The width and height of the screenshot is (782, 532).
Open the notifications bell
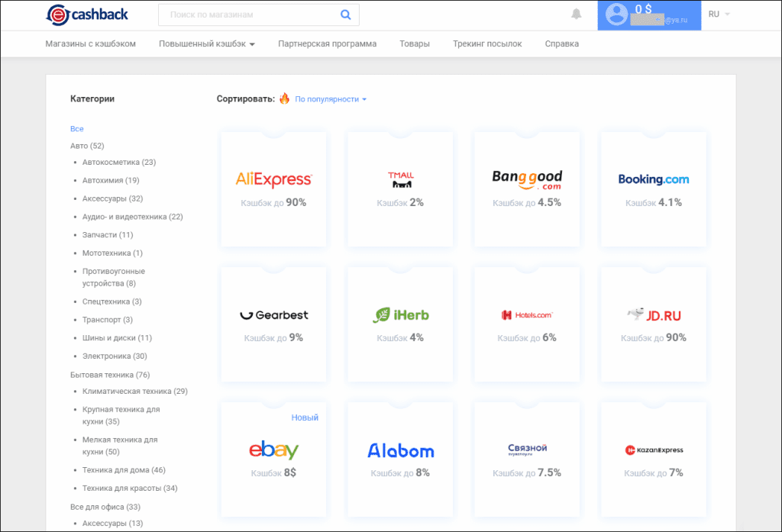coord(576,15)
